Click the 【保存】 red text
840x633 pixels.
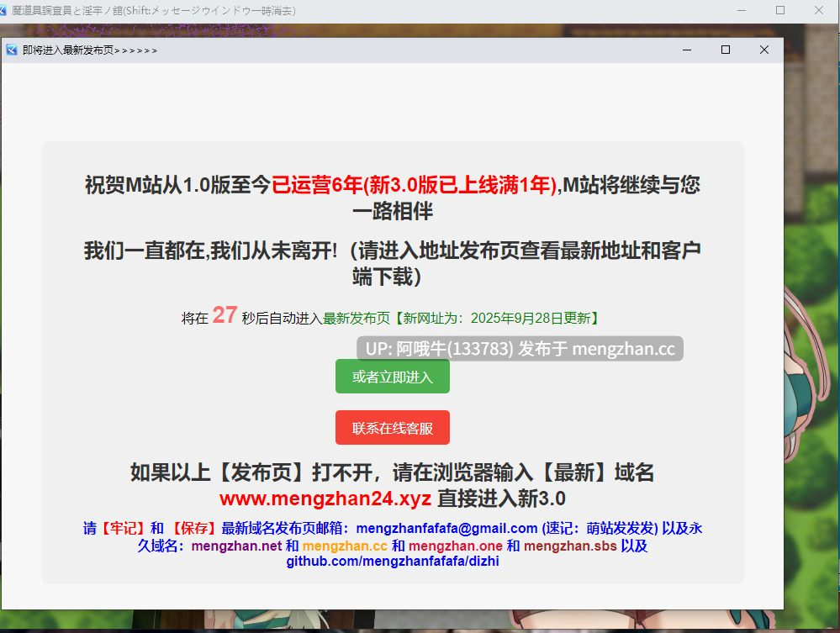tap(194, 528)
